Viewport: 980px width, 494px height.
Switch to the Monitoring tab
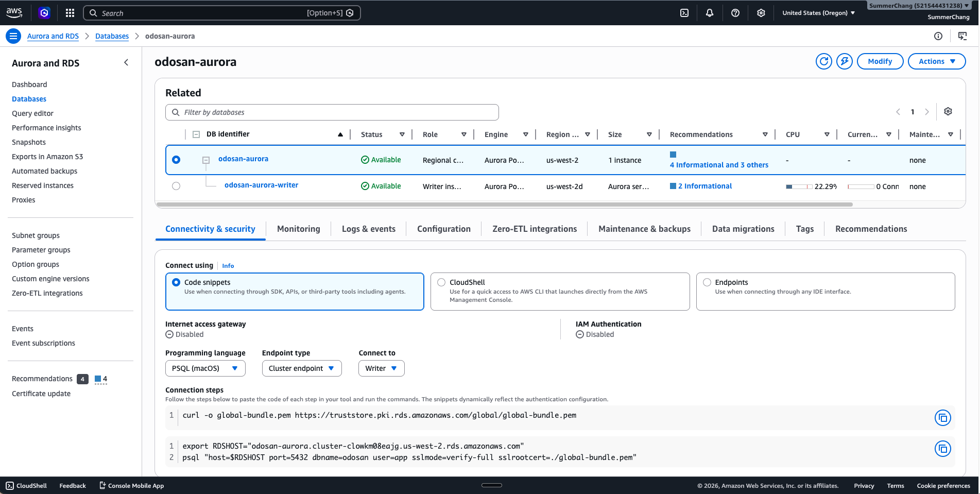click(299, 229)
